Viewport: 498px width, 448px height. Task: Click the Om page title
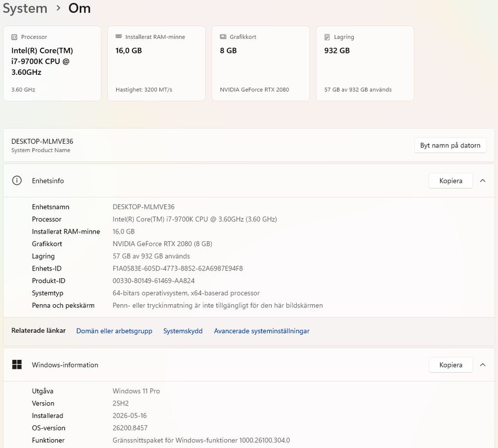click(x=79, y=8)
